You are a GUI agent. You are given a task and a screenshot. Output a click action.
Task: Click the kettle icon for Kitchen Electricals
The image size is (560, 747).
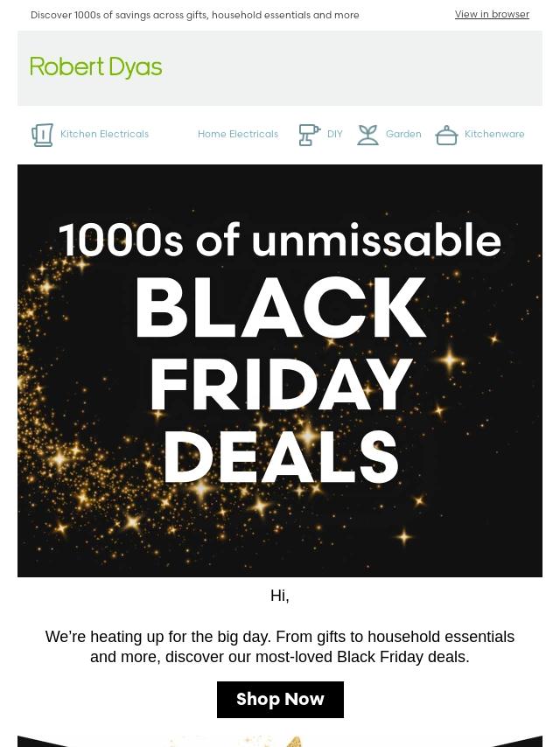(42, 135)
